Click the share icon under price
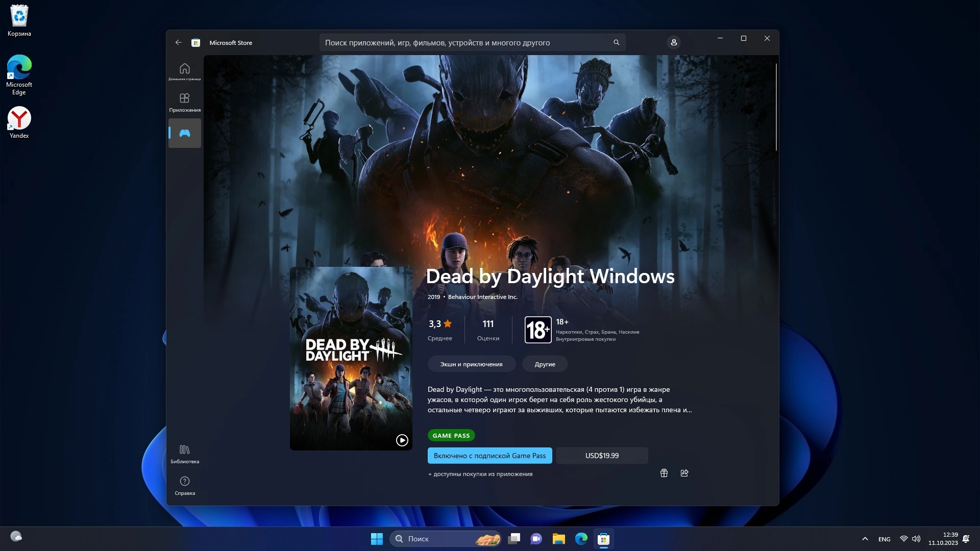 point(684,473)
